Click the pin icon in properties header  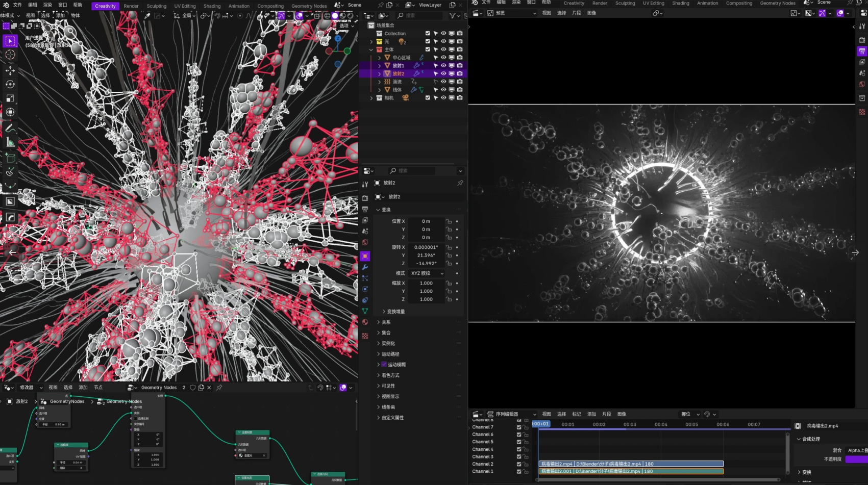[460, 183]
